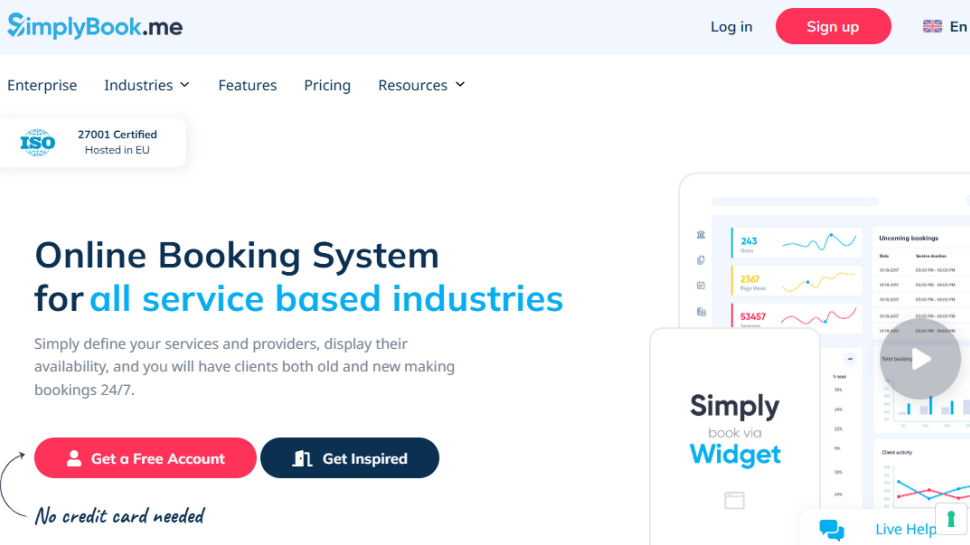Click the copy icon in dashboard sidebar
Viewport: 970px width, 545px height.
tap(701, 260)
